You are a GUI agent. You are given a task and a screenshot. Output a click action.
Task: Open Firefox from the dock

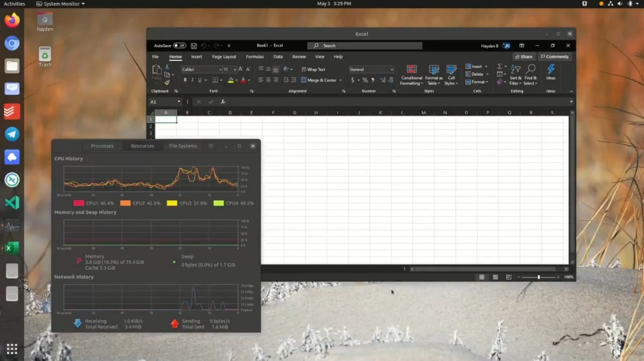(x=12, y=21)
